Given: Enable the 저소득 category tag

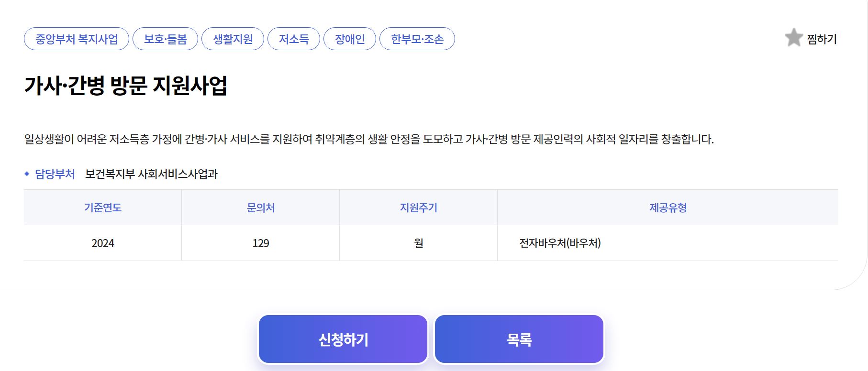Looking at the screenshot, I should (x=294, y=39).
